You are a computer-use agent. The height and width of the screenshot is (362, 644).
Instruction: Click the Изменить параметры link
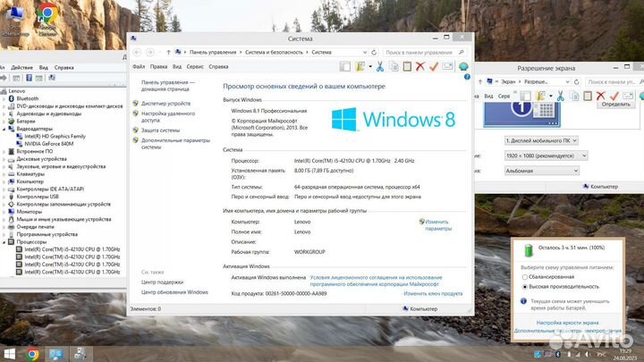(x=437, y=225)
